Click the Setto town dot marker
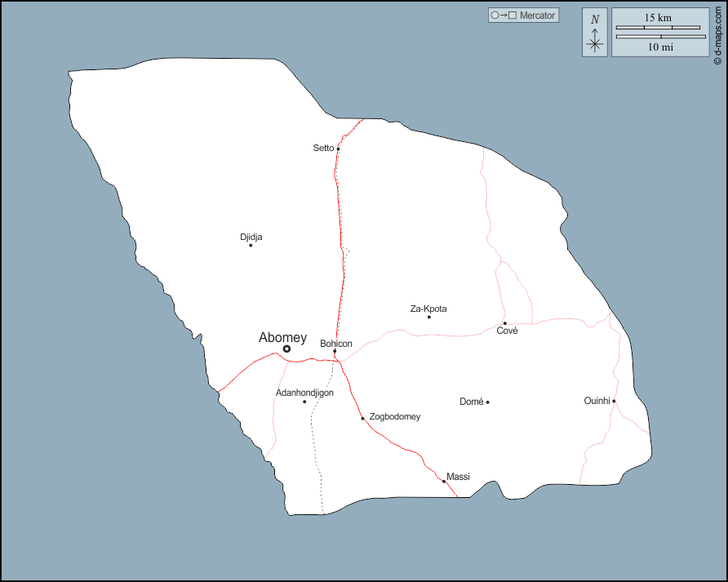This screenshot has height=582, width=728. (338, 149)
